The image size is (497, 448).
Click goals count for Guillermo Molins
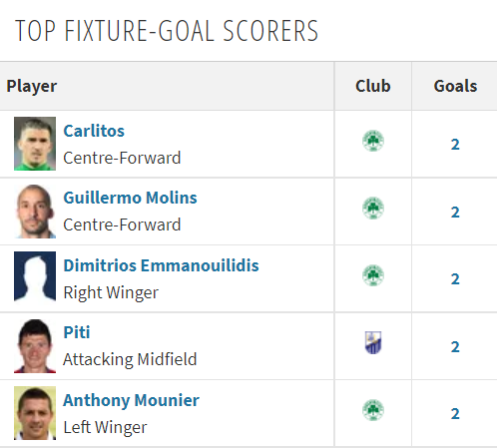point(455,213)
